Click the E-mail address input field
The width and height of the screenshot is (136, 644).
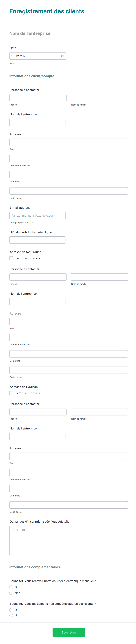tap(38, 216)
